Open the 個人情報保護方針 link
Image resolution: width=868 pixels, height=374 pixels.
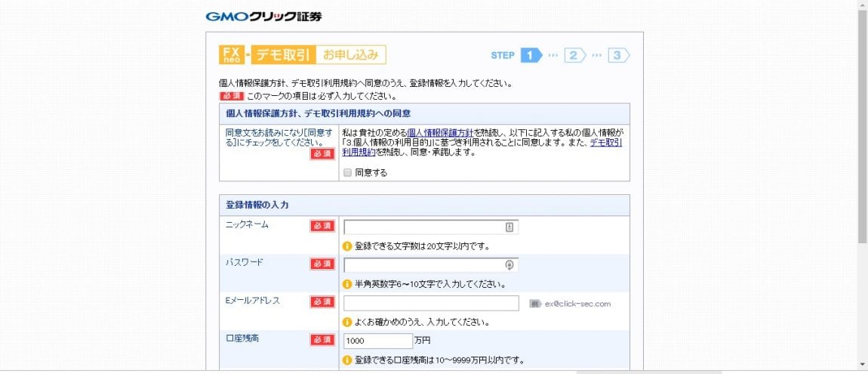[440, 132]
